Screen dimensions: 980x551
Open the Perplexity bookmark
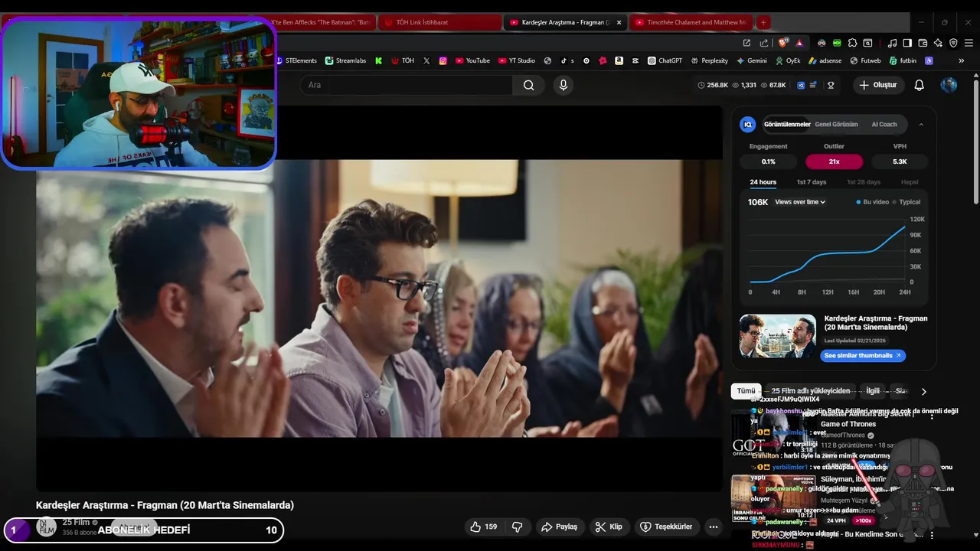[x=709, y=60]
